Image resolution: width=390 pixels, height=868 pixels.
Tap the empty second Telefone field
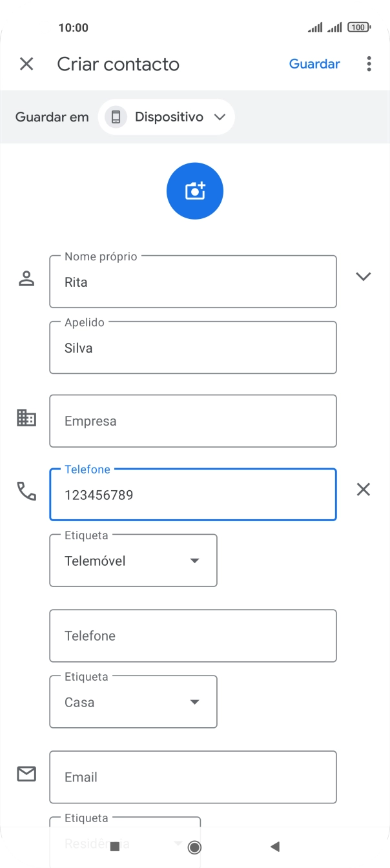click(193, 635)
